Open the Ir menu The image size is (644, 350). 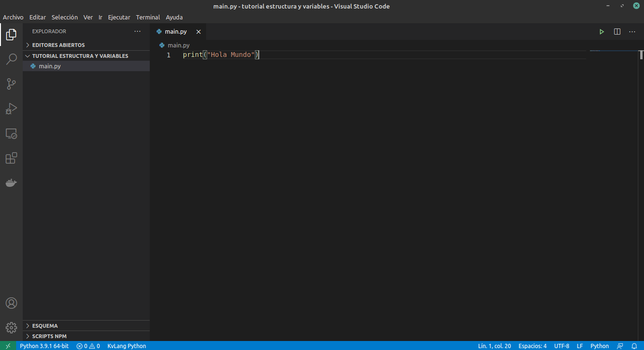click(100, 17)
